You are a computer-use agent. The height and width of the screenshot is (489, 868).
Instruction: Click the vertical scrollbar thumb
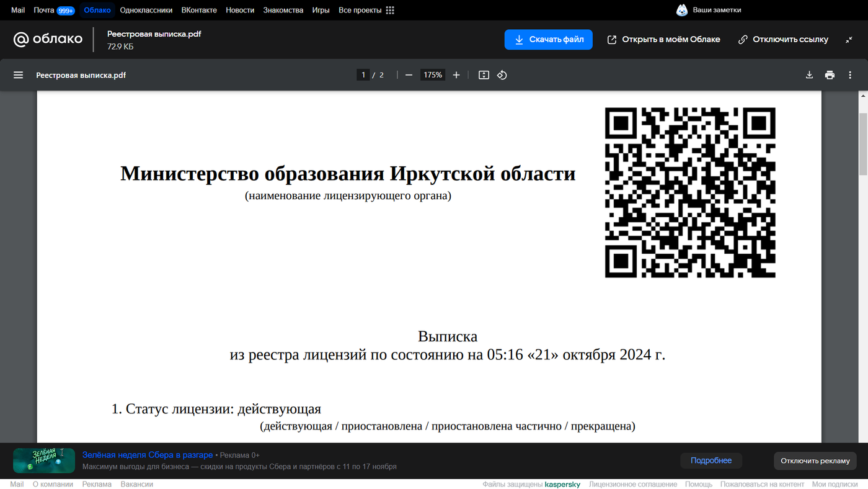863,144
